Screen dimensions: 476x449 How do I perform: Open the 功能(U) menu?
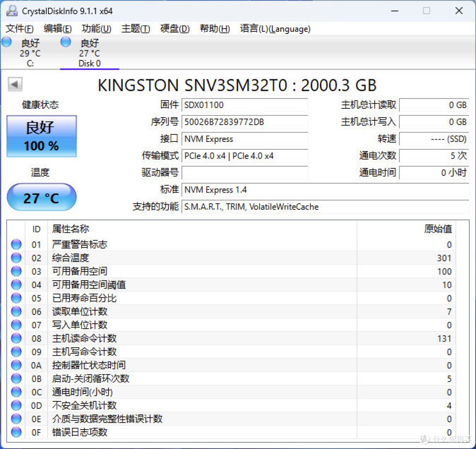(x=97, y=29)
